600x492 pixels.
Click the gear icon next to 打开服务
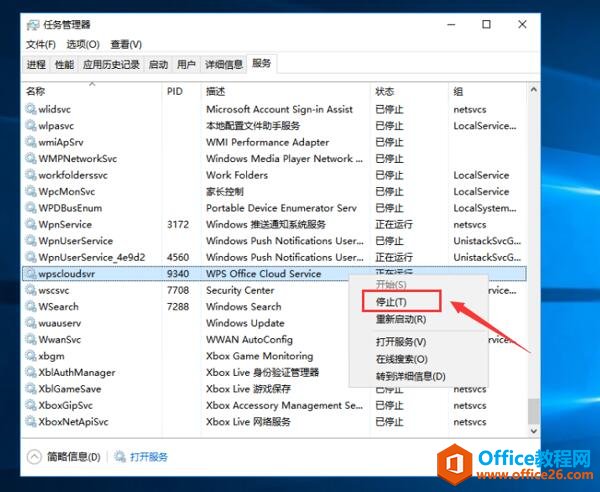(x=120, y=456)
